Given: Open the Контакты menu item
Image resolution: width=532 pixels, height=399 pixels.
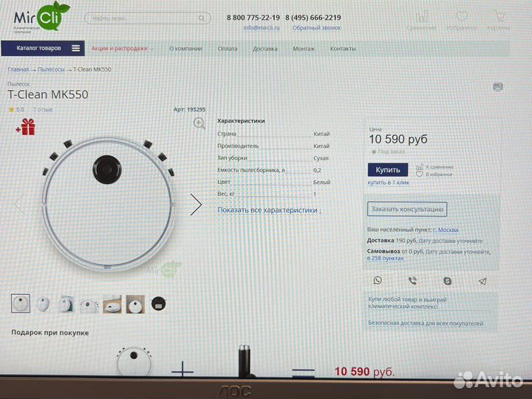Looking at the screenshot, I should click(x=342, y=49).
